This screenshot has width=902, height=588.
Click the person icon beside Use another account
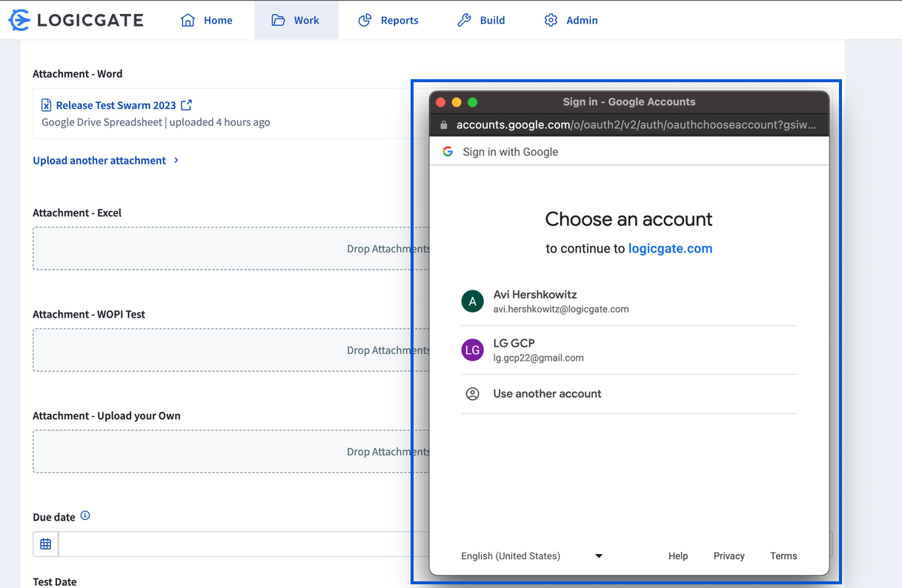pyautogui.click(x=473, y=394)
